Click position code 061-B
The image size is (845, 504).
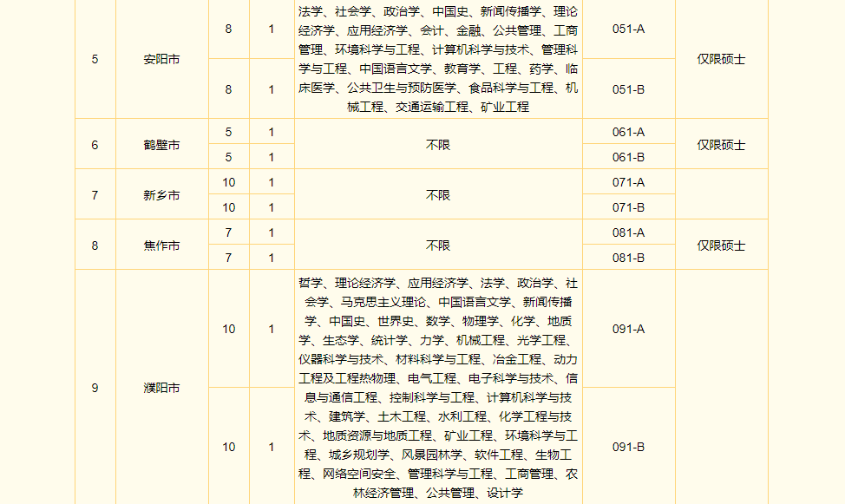[628, 157]
